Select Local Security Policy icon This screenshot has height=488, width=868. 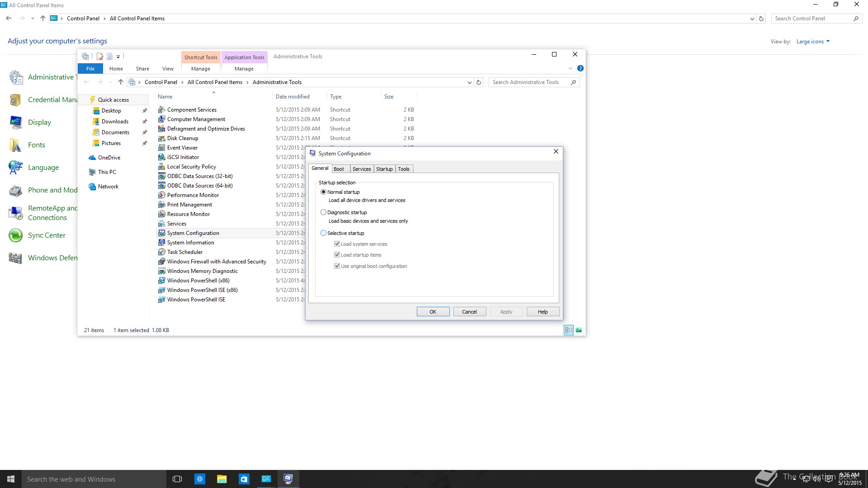(x=161, y=167)
